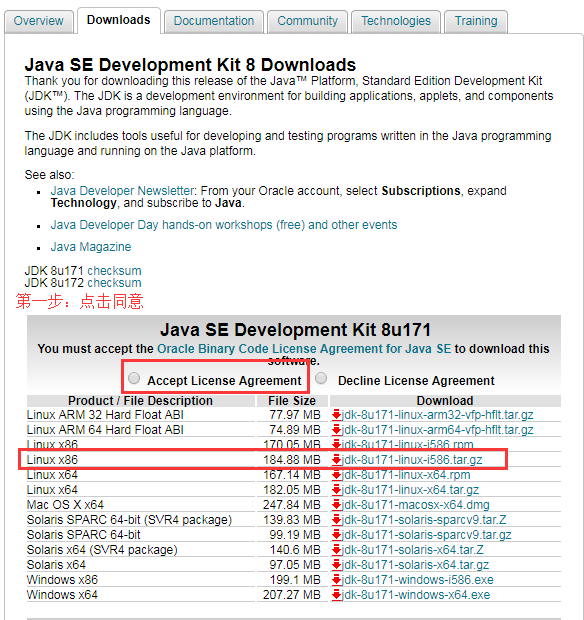The height and width of the screenshot is (620, 584).
Task: Click download arrow icon for solaris-x64.tar.Z
Action: [x=336, y=550]
